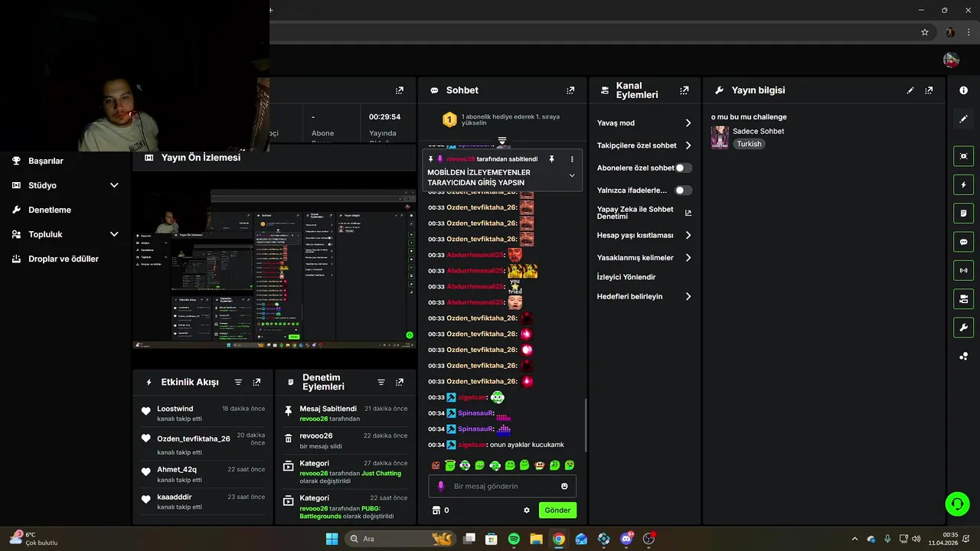Bookmark this page with the star icon
The image size is (980, 551).
pyautogui.click(x=925, y=32)
